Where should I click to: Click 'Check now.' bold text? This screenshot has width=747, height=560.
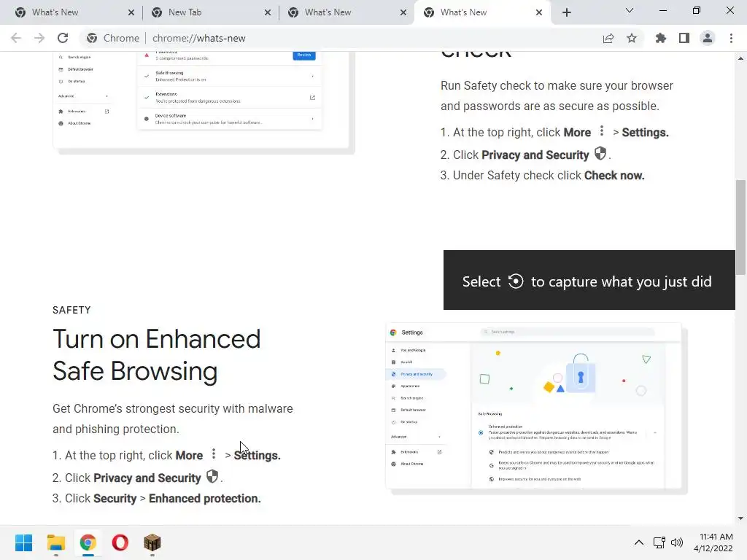pos(614,175)
